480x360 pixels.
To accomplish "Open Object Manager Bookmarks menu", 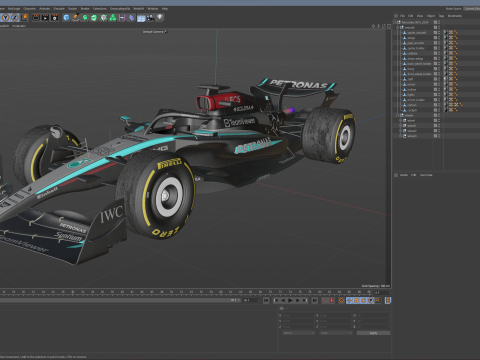I will [x=455, y=16].
